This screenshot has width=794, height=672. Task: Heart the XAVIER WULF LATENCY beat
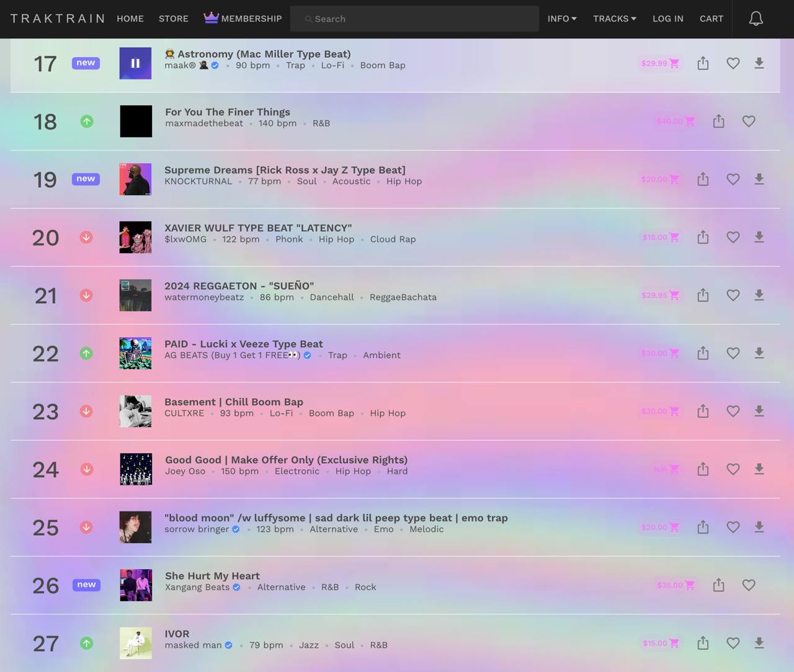pos(733,237)
